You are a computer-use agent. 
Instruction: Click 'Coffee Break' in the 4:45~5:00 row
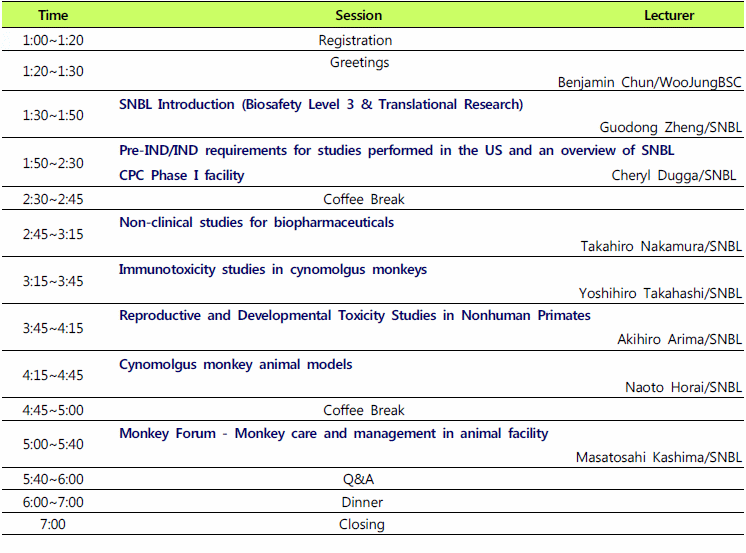point(363,410)
